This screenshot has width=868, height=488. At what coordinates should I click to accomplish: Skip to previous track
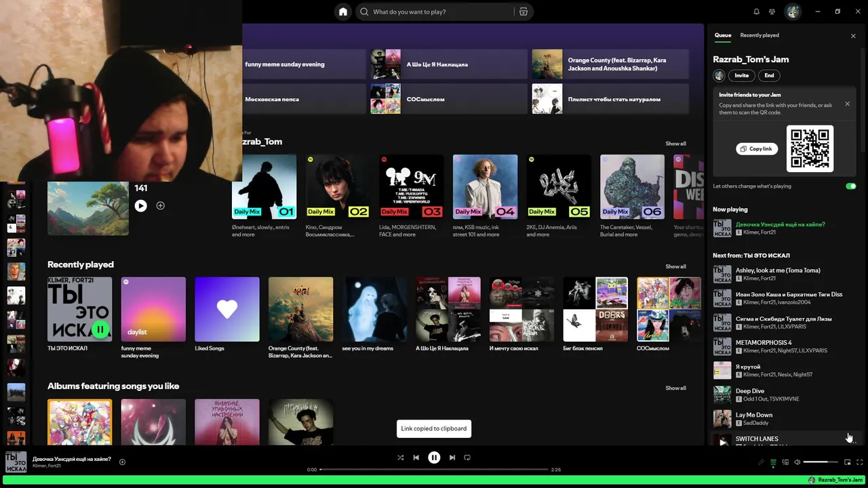(416, 457)
